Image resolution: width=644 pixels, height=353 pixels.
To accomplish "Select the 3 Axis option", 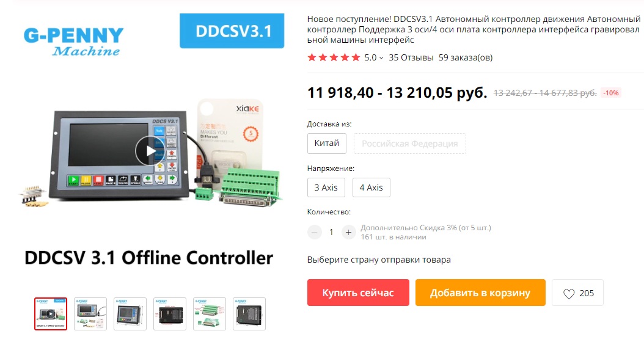I will tap(326, 187).
